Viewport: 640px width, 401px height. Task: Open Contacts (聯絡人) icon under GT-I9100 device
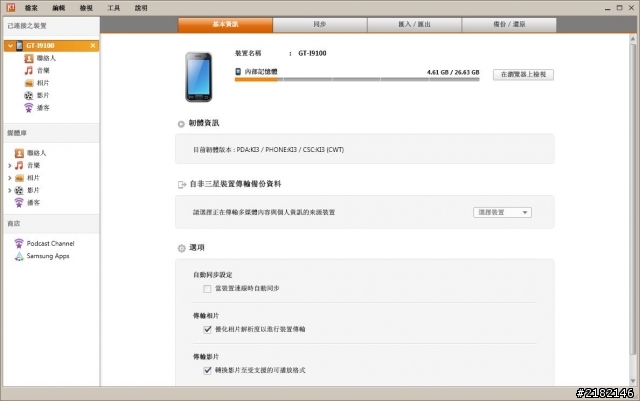(29, 58)
